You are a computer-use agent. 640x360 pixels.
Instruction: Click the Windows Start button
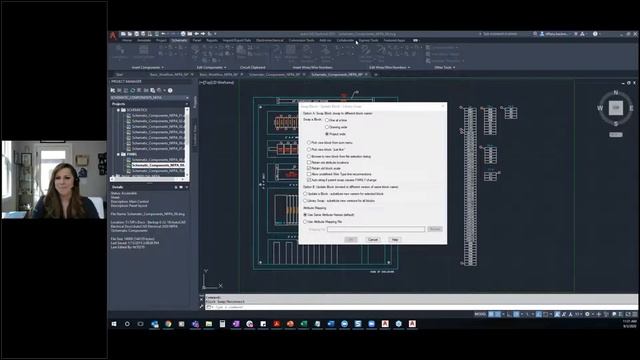(x=114, y=324)
